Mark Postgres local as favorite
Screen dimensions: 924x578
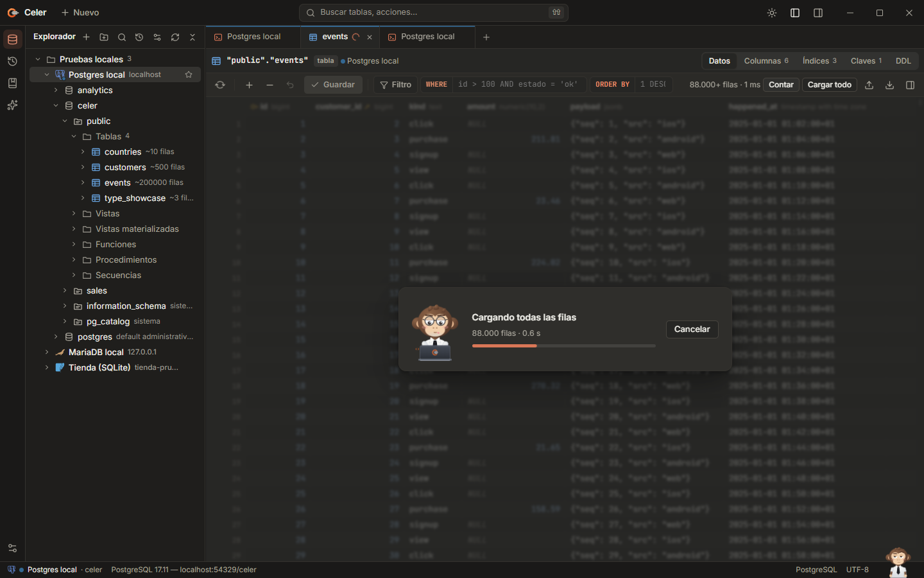point(189,74)
